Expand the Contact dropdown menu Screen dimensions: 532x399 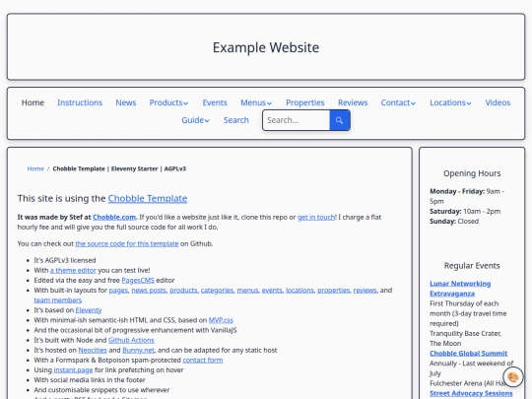coord(398,102)
